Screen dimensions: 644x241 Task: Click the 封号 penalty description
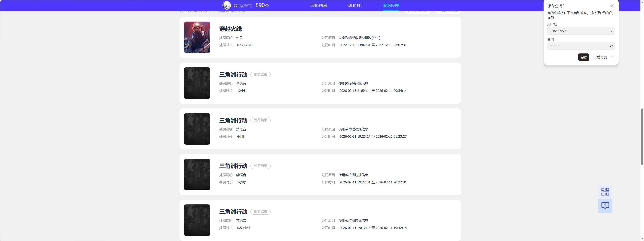[239, 38]
